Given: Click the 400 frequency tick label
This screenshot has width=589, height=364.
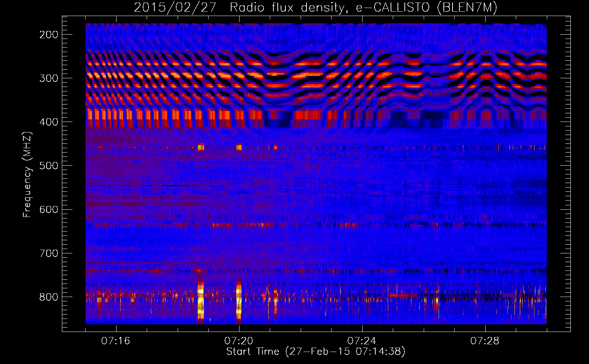Looking at the screenshot, I should 49,122.
